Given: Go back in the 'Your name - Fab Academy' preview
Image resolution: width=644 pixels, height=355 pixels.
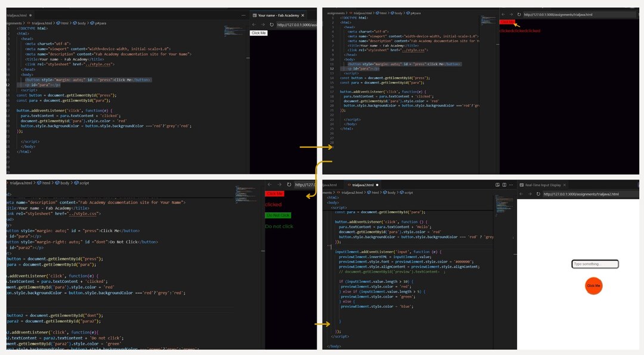Looking at the screenshot, I should pos(254,24).
